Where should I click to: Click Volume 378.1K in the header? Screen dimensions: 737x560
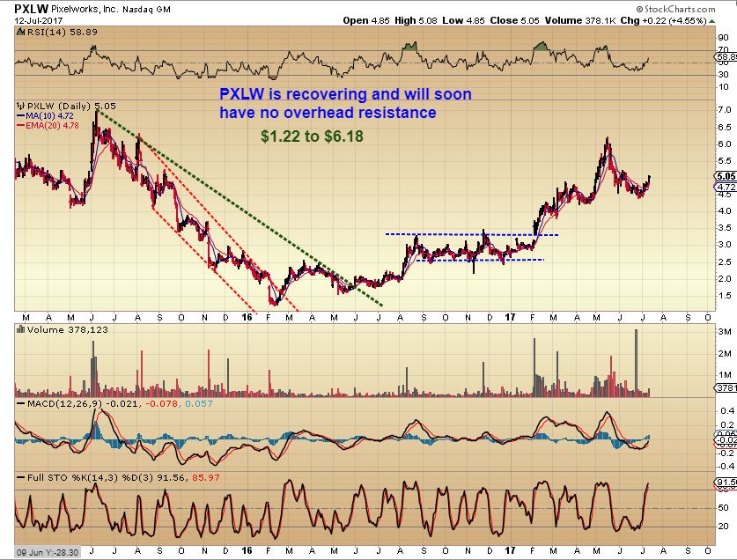point(580,20)
